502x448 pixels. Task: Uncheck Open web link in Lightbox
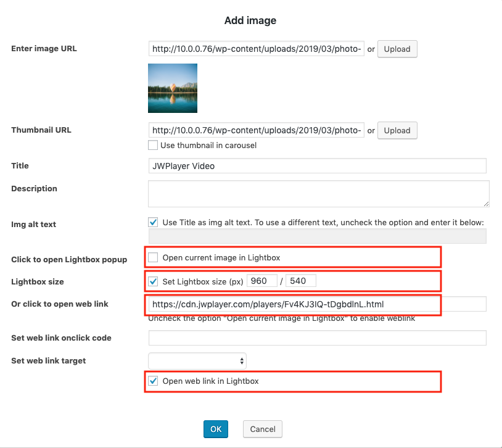[153, 381]
